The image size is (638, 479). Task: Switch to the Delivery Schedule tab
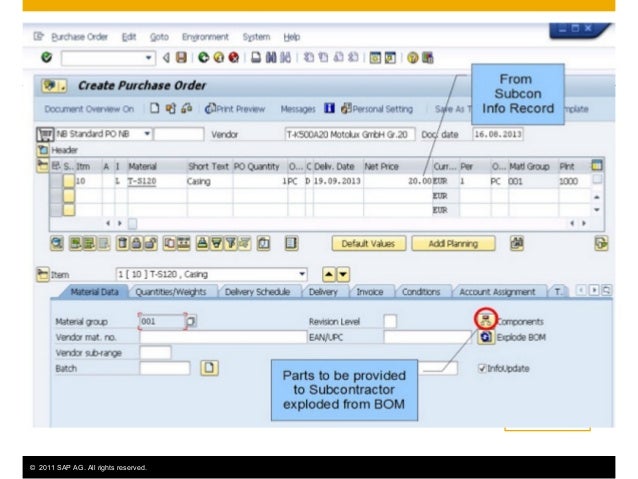click(258, 292)
